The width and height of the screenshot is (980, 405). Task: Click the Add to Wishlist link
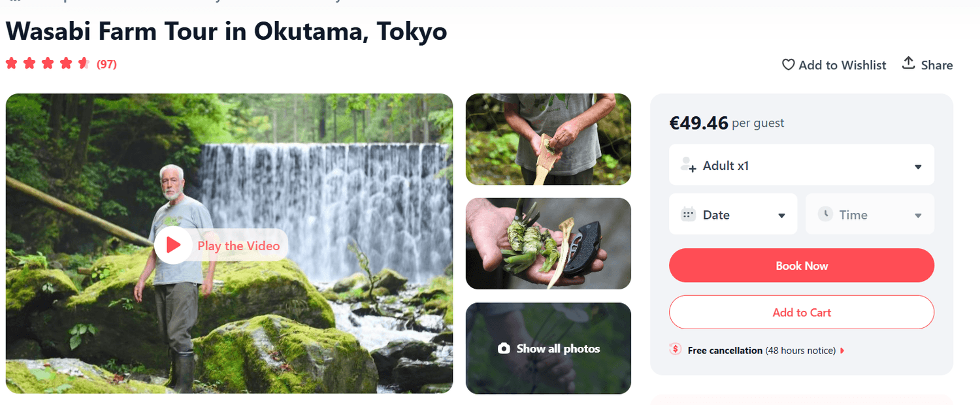(842, 65)
